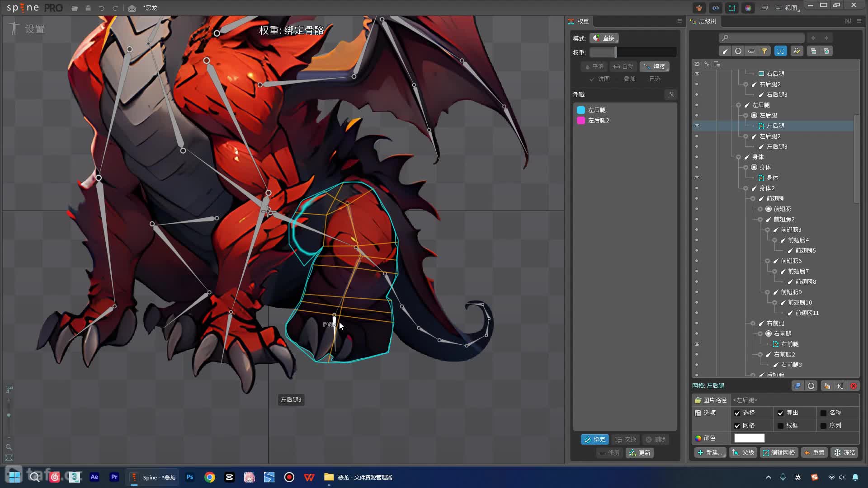The image size is (868, 488).
Task: Collapse the 前翅膀 bone node
Action: [753, 198]
